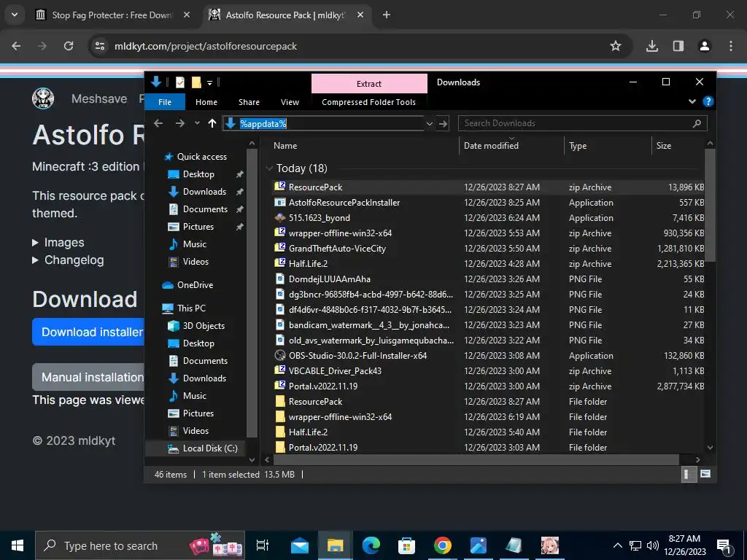Expand the Changelog disclosure on webpage
This screenshot has height=560, width=747.
click(68, 260)
